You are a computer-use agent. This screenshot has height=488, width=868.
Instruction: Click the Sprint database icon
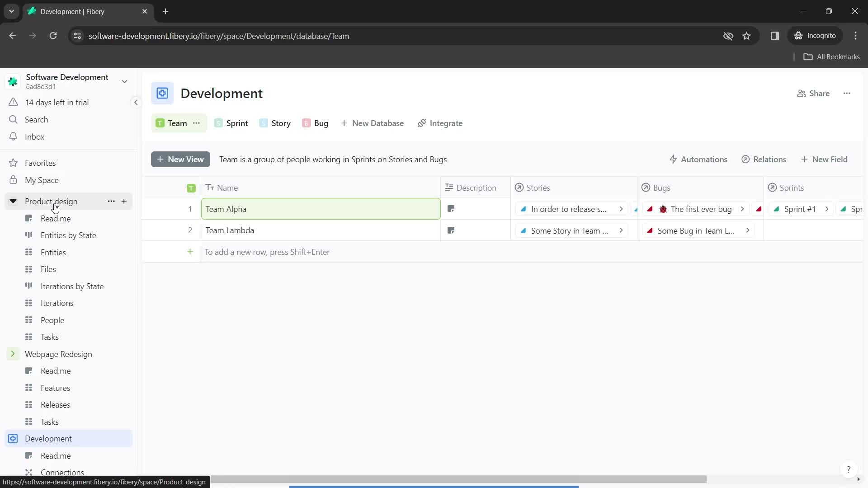coord(218,123)
